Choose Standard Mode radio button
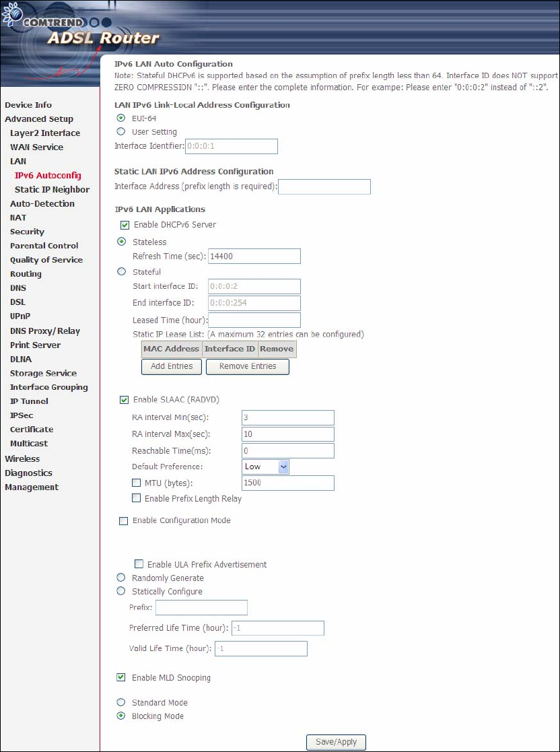This screenshot has width=560, height=752. (121, 702)
